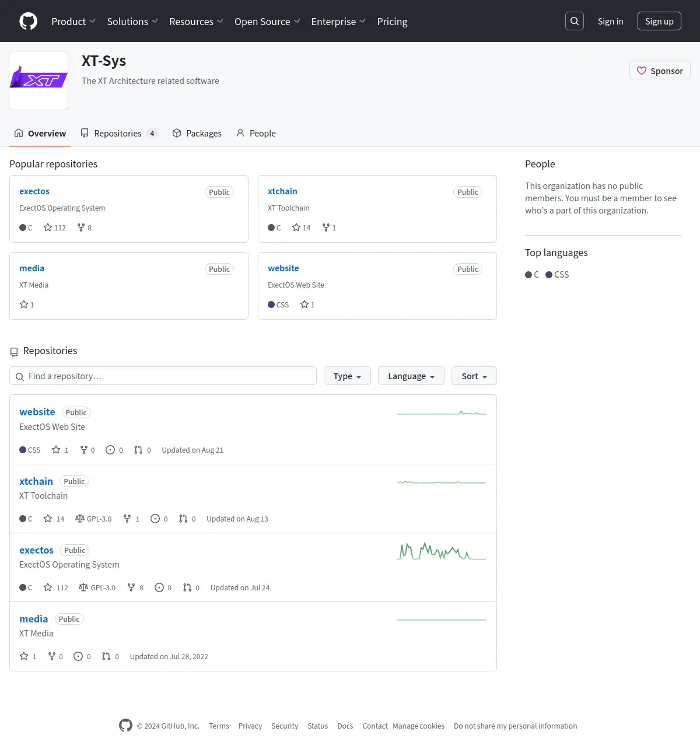This screenshot has width=700, height=756.
Task: Click the pull requests icon in exectos row
Action: click(x=187, y=587)
